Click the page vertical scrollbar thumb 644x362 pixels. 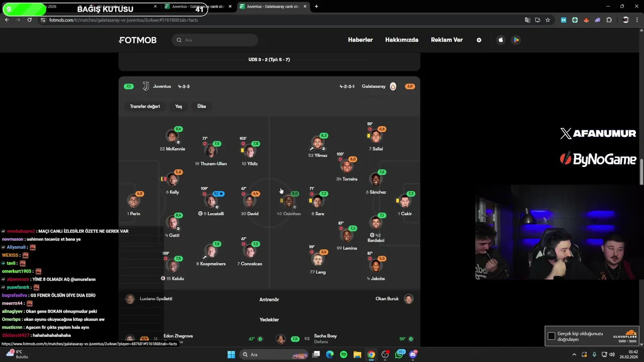[641, 171]
